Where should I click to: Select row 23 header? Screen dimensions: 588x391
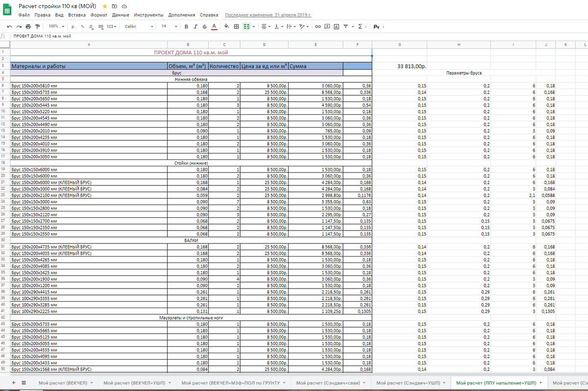3,195
